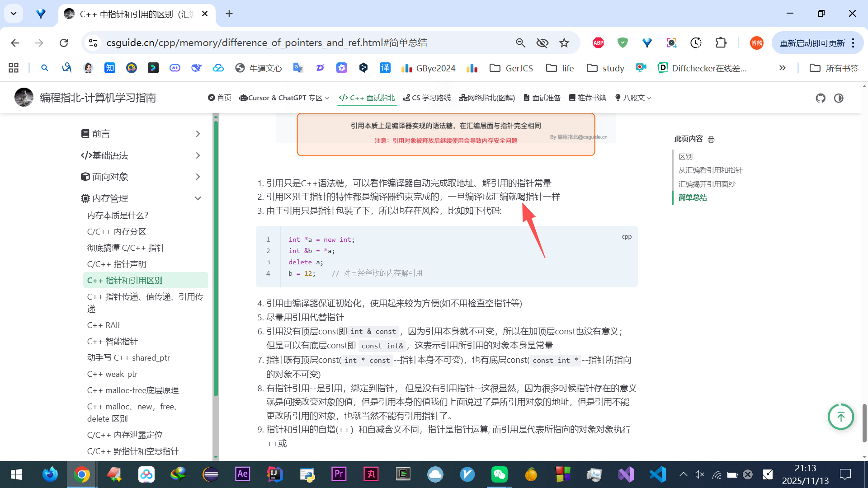Reload the current page
This screenshot has width=868, height=488.
point(64,43)
